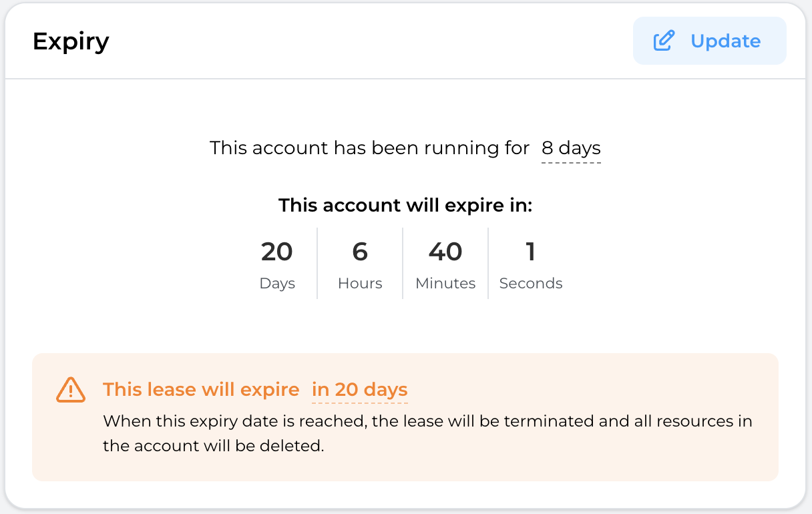Click the countdown number 40
Viewport: 812px width, 514px height.
(445, 252)
